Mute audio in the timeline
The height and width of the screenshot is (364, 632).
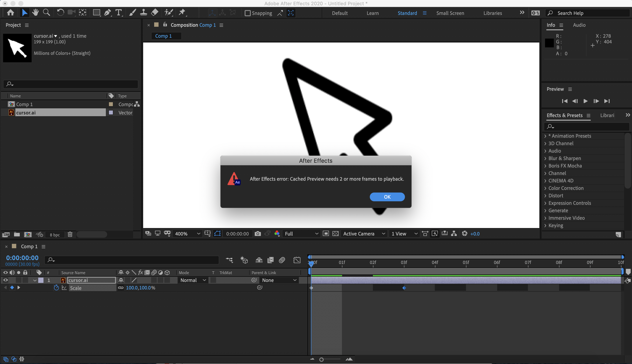(x=12, y=273)
